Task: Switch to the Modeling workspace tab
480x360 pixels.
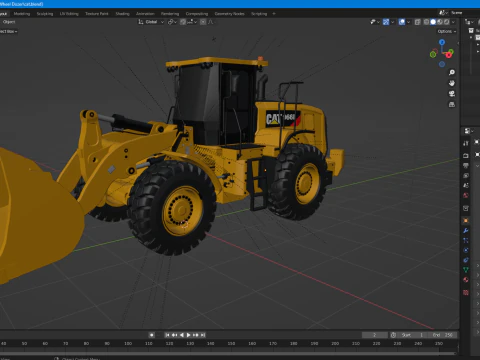Action: click(x=22, y=14)
